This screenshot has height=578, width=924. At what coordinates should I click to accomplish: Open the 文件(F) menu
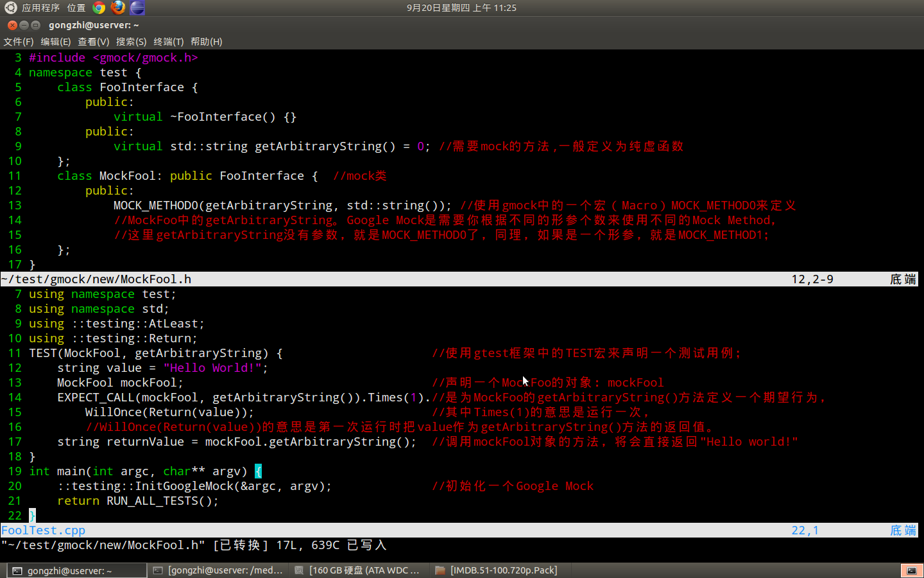18,42
